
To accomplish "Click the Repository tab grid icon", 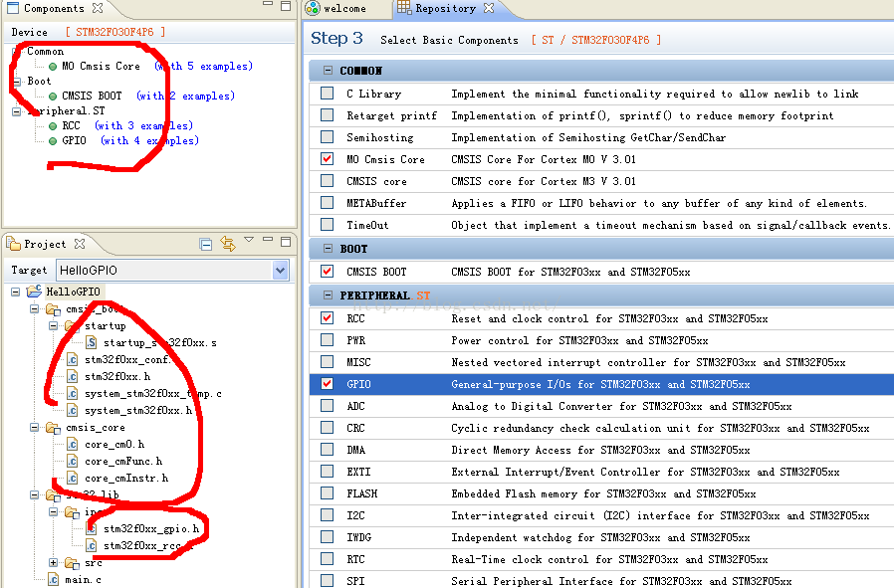I will click(x=404, y=7).
